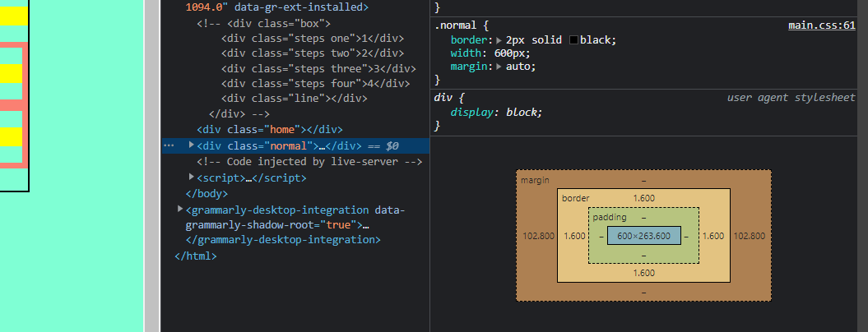
Task: Click the user agent stylesheet label
Action: pos(791,98)
